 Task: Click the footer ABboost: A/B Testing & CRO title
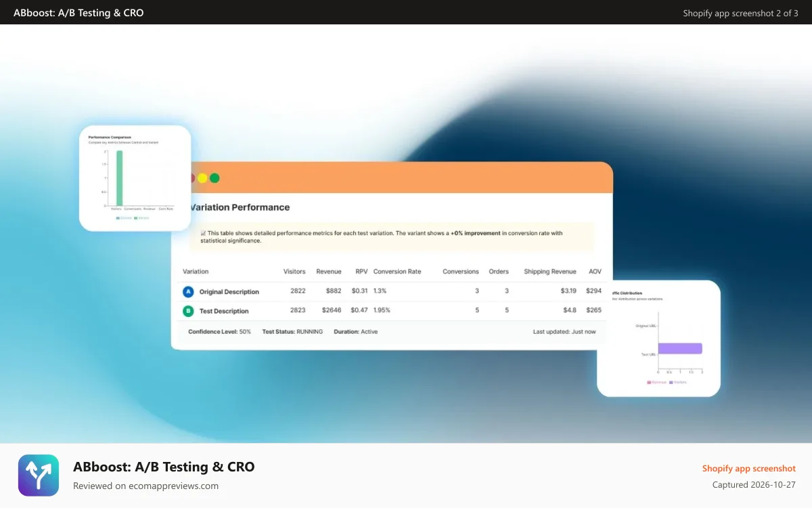(164, 467)
